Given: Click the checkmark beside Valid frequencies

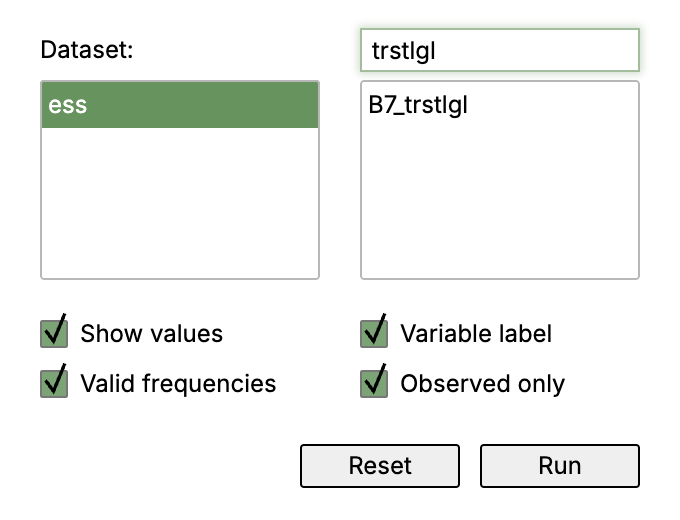Looking at the screenshot, I should point(57,379).
